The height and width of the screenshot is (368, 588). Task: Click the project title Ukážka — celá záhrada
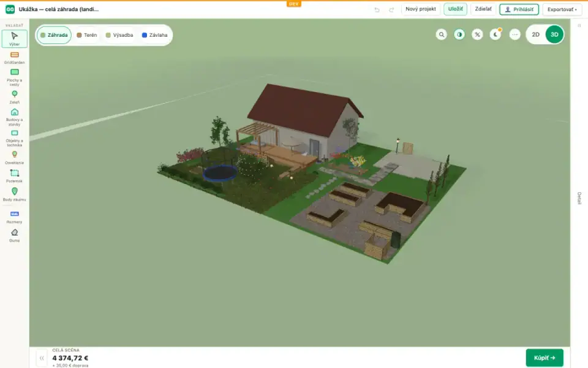click(x=59, y=9)
